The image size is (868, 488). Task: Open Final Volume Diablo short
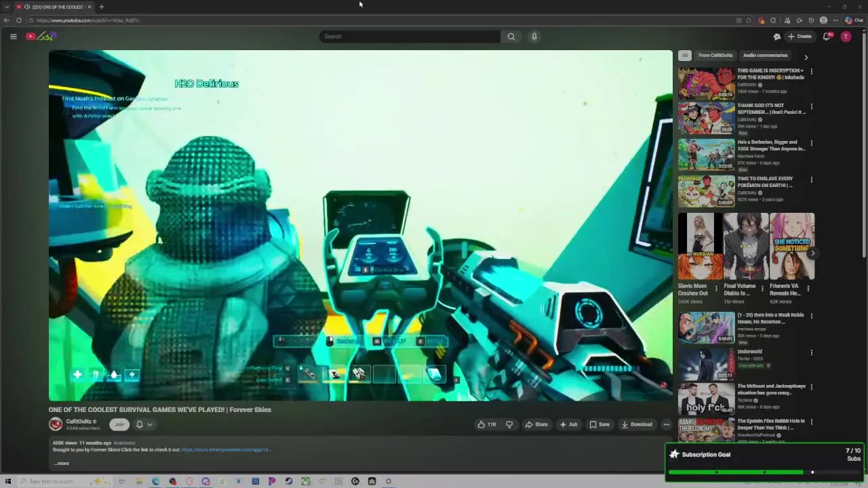click(x=746, y=247)
